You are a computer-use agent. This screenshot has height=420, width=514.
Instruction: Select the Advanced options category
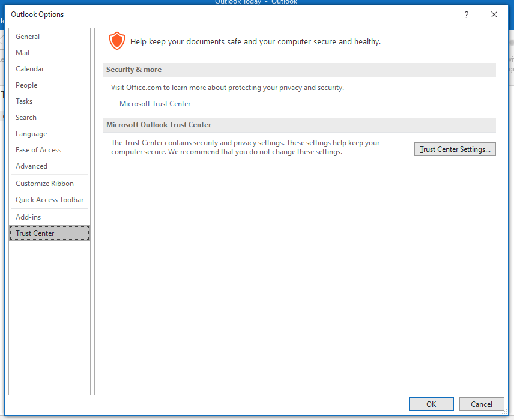coord(49,166)
